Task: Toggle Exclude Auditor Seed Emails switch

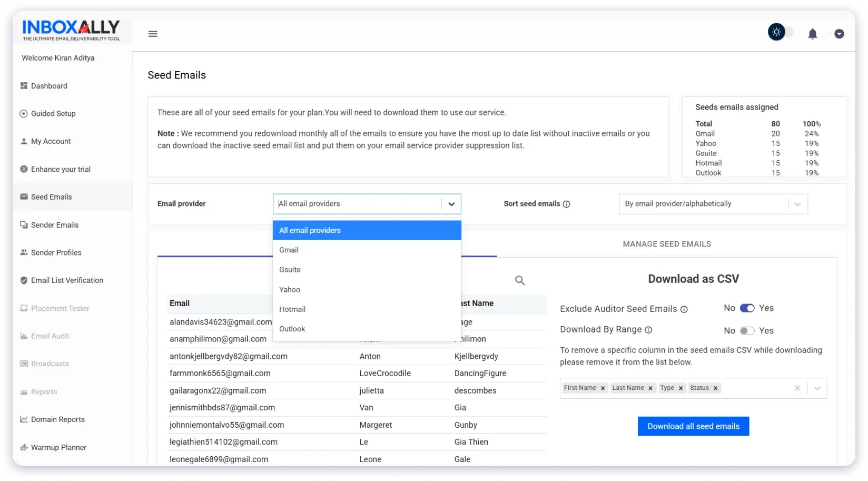Action: point(747,308)
